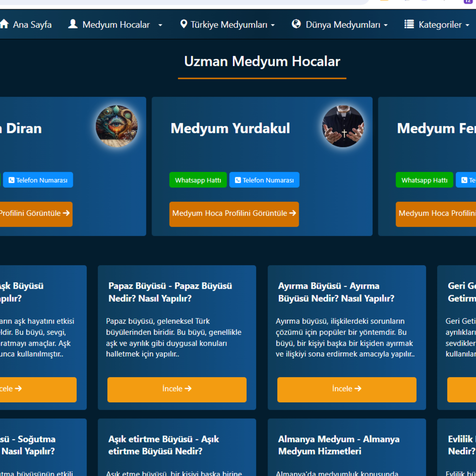Click the person icon beside Medyum Hocalar

pos(73,24)
